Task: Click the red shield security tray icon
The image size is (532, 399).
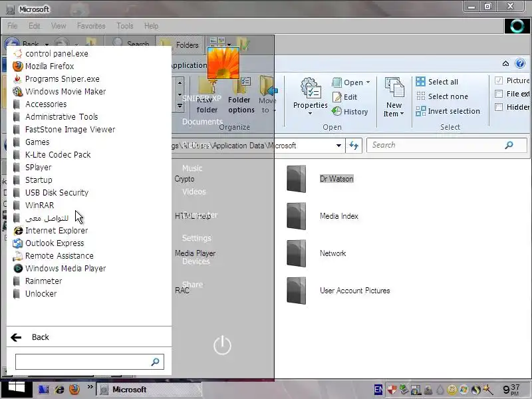Action: coord(392,390)
